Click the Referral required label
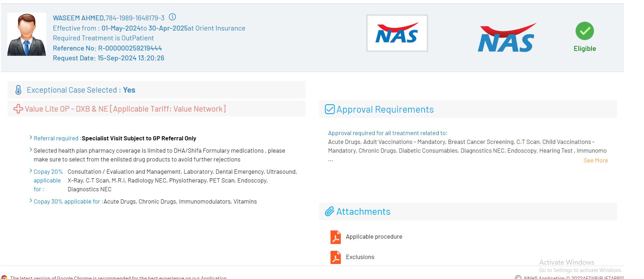This screenshot has height=279, width=644. 57,138
